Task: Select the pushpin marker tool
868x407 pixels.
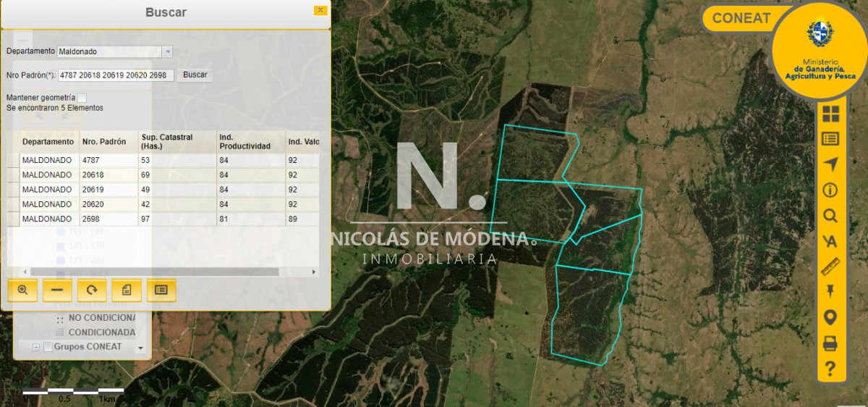Action: [830, 292]
